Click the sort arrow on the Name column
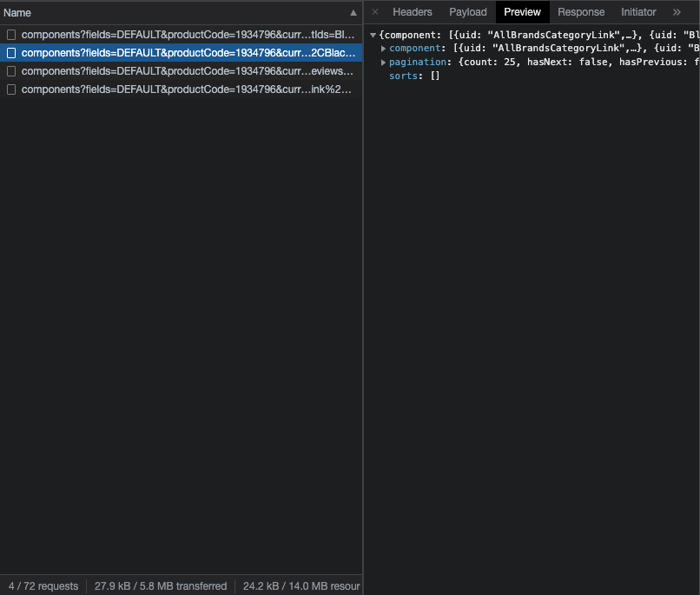The width and height of the screenshot is (700, 595). click(x=352, y=12)
